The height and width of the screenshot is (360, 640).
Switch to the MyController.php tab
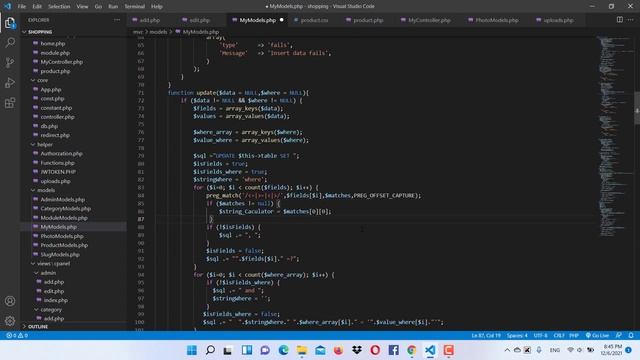429,20
